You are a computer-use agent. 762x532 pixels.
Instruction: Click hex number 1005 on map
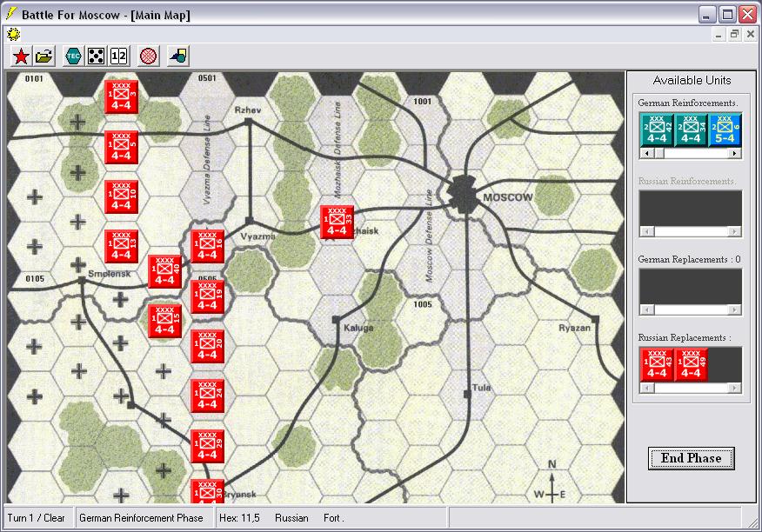(423, 304)
